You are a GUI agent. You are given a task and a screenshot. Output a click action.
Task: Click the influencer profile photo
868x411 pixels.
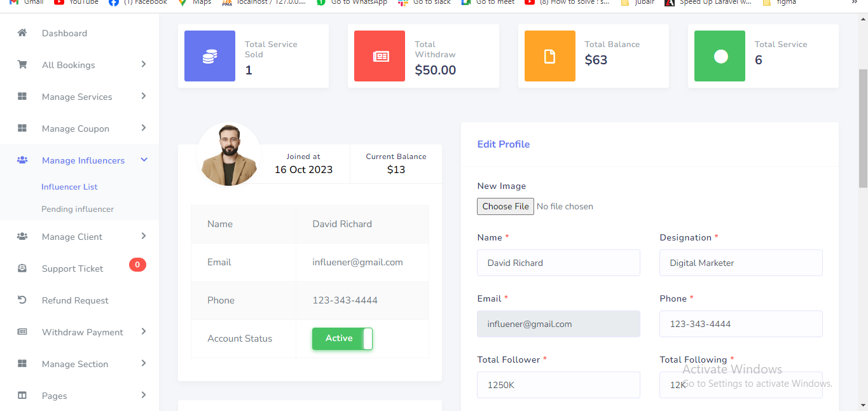coord(229,155)
